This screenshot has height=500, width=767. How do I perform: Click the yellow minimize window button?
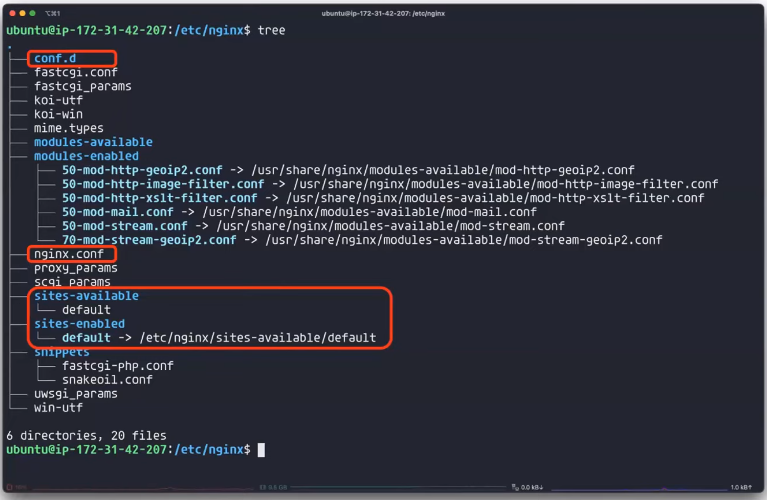22,13
